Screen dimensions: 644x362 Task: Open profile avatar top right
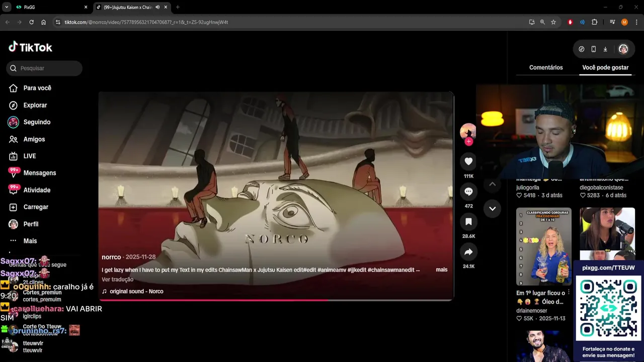tap(623, 49)
